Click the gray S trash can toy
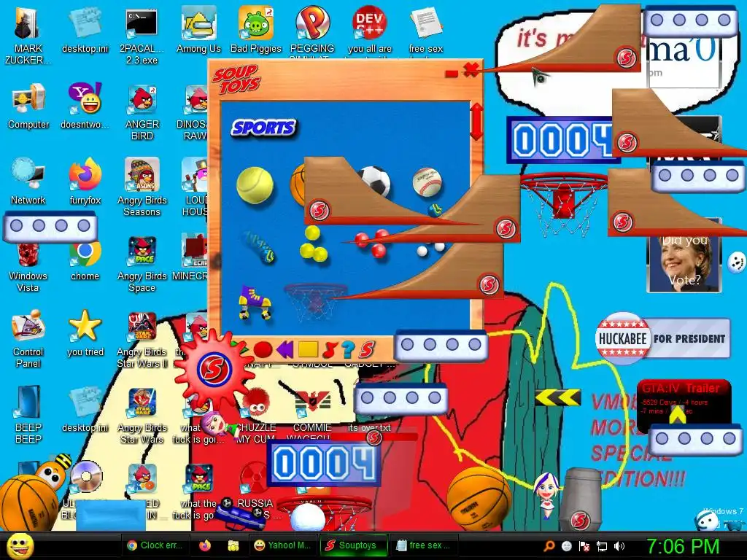The width and height of the screenshot is (747, 560). 580,499
